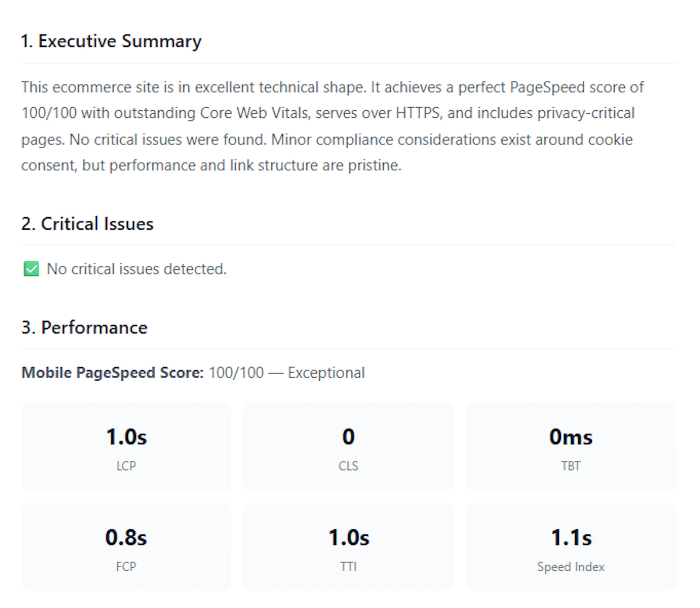Click the CLS label text
Viewport: 700px width, 608px height.
pyautogui.click(x=348, y=466)
